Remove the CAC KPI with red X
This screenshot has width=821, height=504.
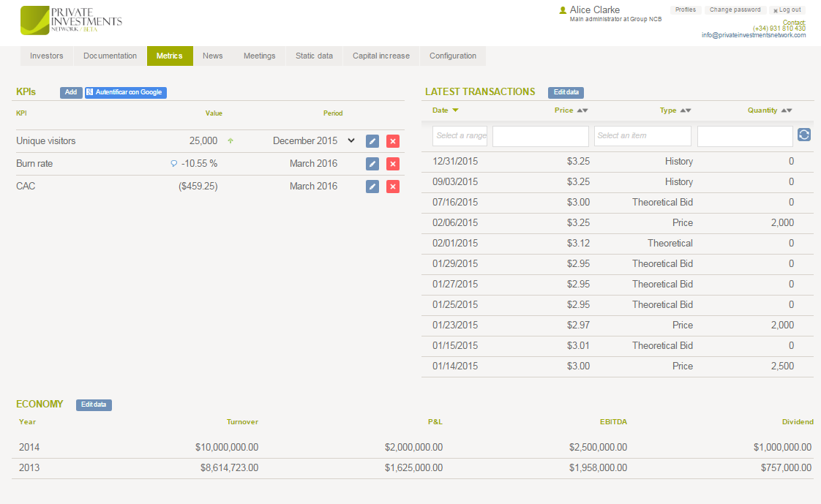point(393,187)
